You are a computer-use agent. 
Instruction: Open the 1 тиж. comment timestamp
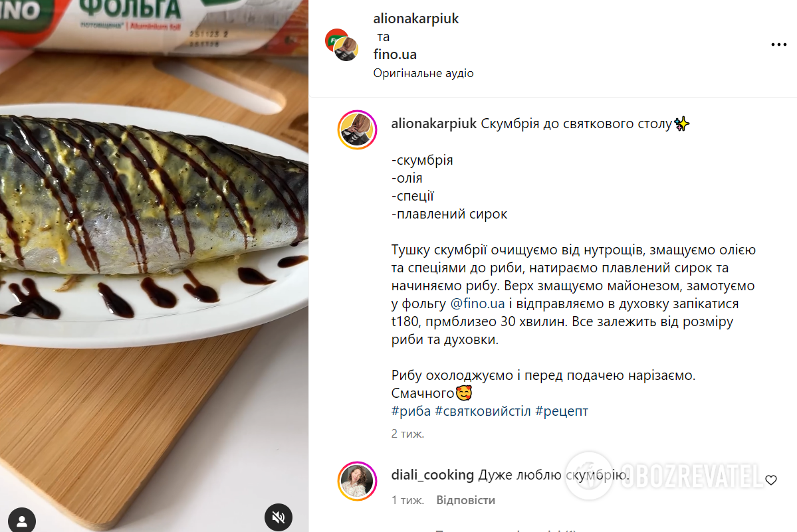click(407, 500)
